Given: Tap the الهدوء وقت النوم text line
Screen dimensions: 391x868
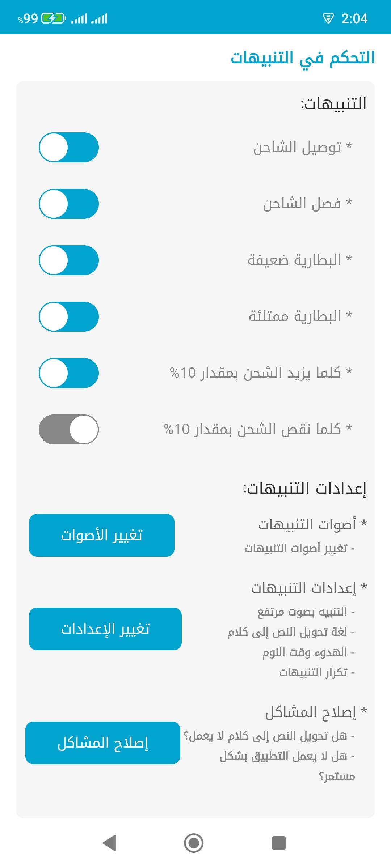Looking at the screenshot, I should click(x=305, y=652).
